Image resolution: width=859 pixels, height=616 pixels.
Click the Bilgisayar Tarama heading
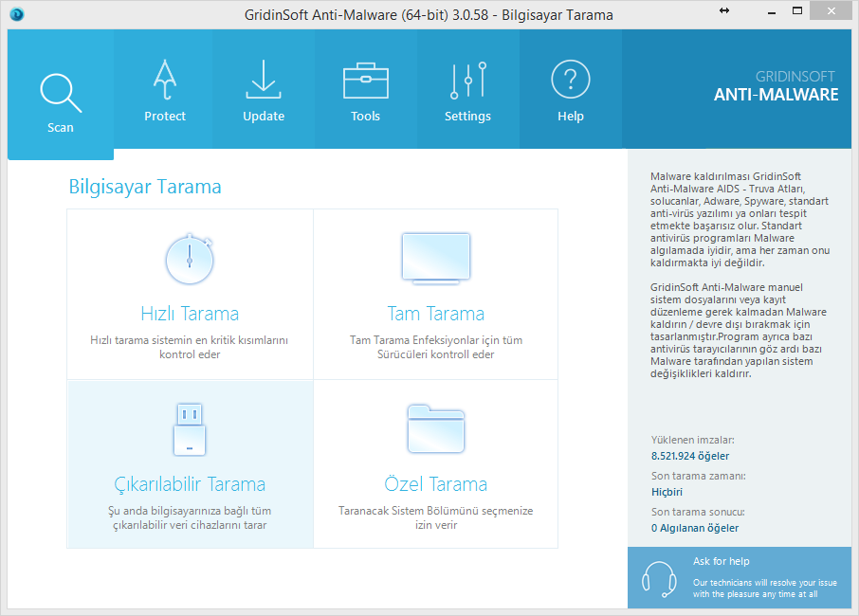click(x=145, y=186)
